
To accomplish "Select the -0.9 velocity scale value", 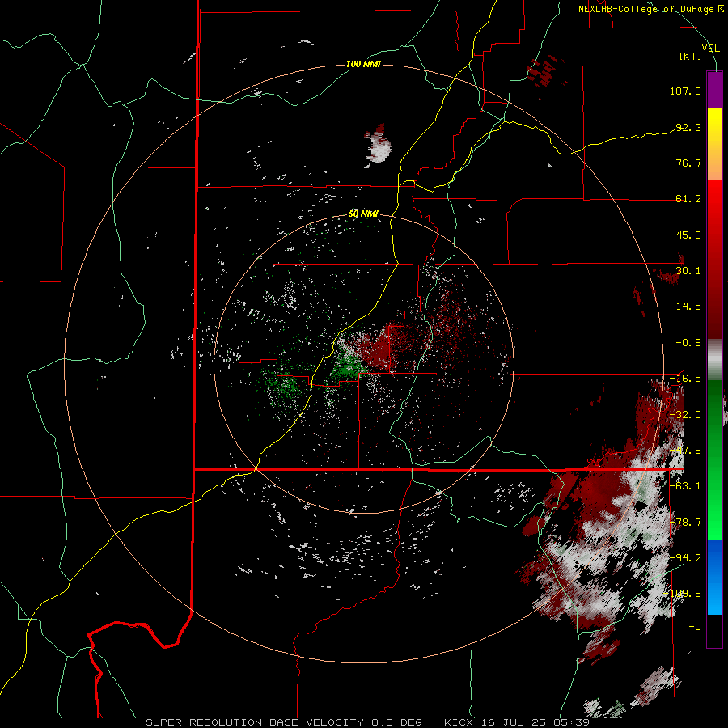I will (688, 343).
